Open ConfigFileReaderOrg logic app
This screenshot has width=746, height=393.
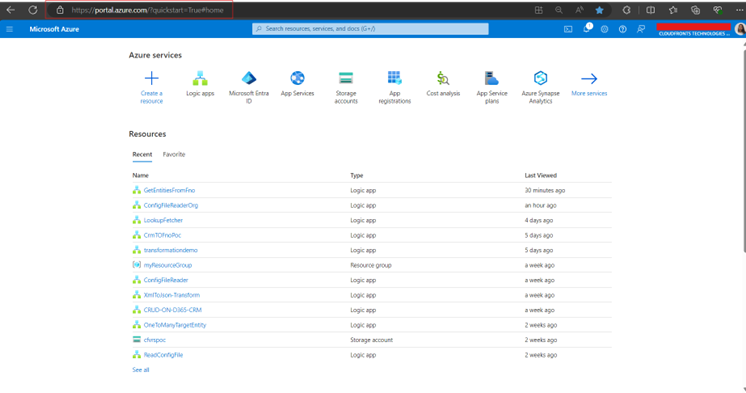171,205
